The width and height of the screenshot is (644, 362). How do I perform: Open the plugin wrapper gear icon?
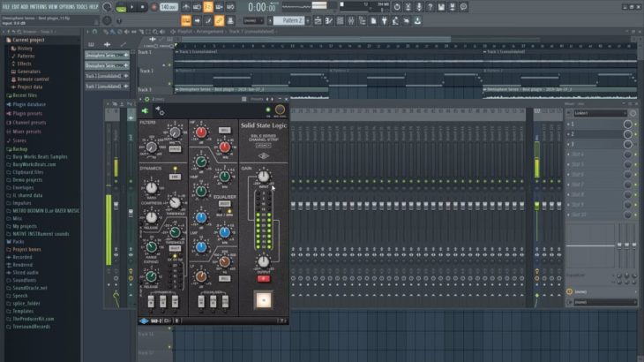click(x=147, y=99)
